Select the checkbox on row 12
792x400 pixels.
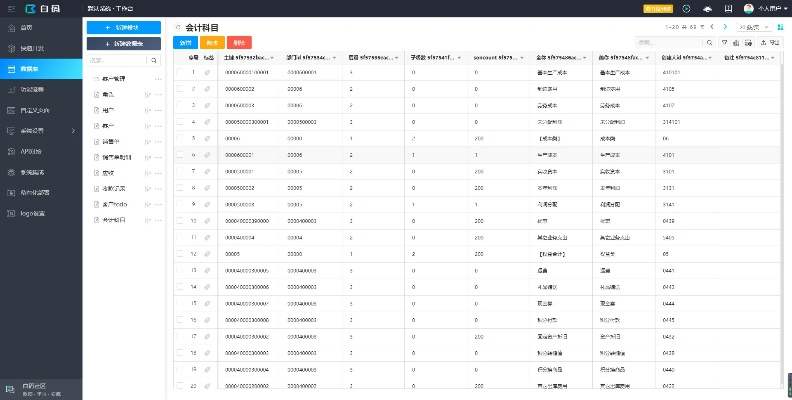tap(180, 254)
